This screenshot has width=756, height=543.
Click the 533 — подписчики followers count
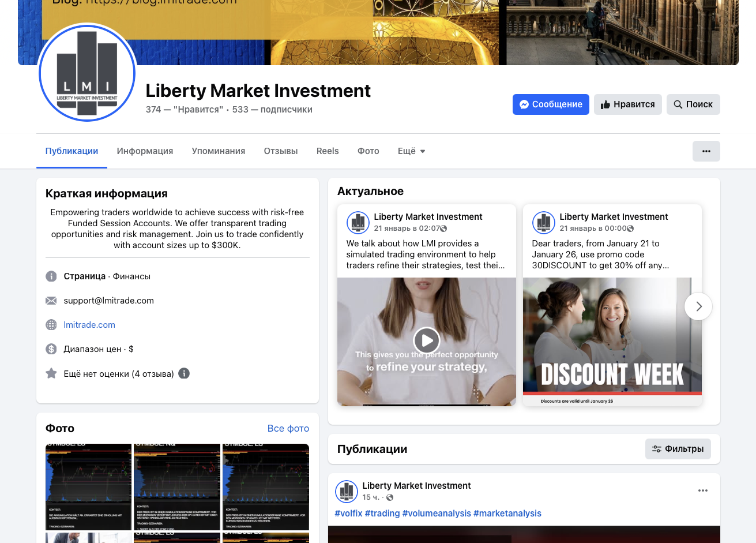tap(272, 110)
